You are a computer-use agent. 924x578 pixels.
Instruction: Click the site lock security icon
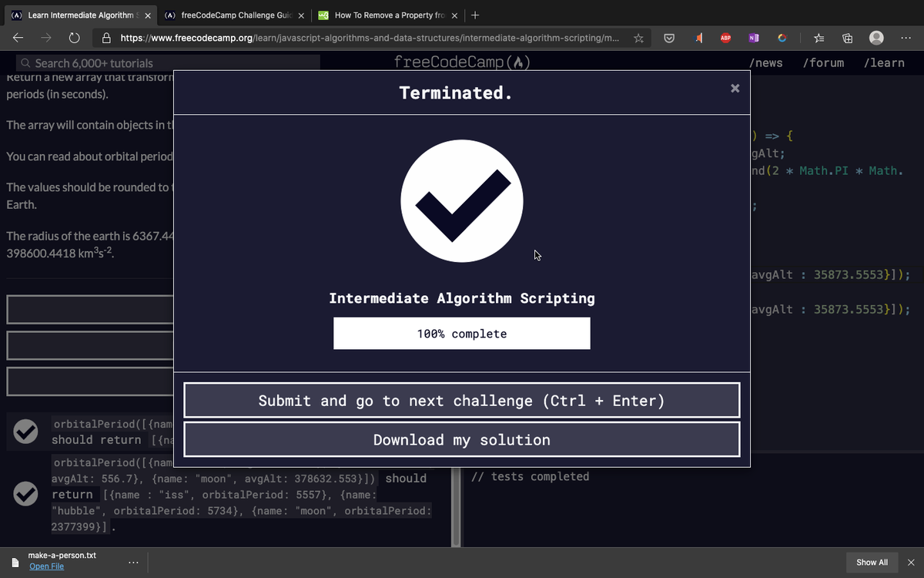[107, 38]
